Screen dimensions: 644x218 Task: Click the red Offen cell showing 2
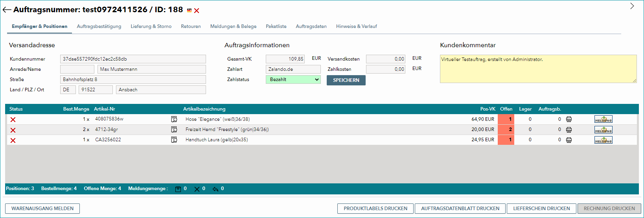pos(506,129)
